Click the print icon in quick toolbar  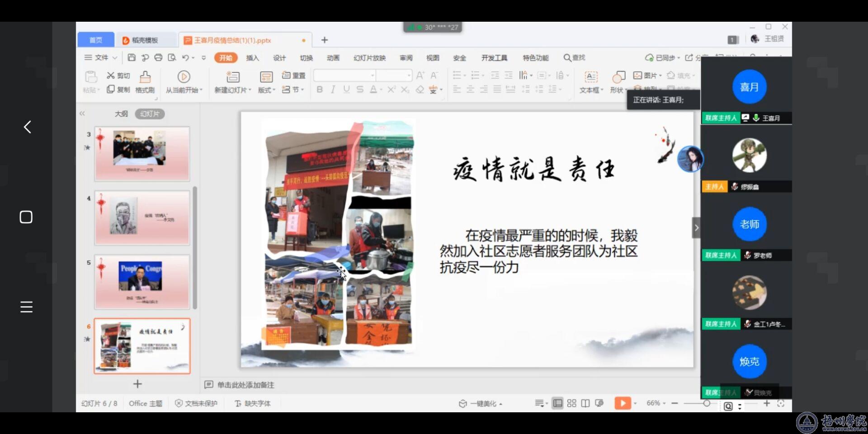(x=158, y=57)
